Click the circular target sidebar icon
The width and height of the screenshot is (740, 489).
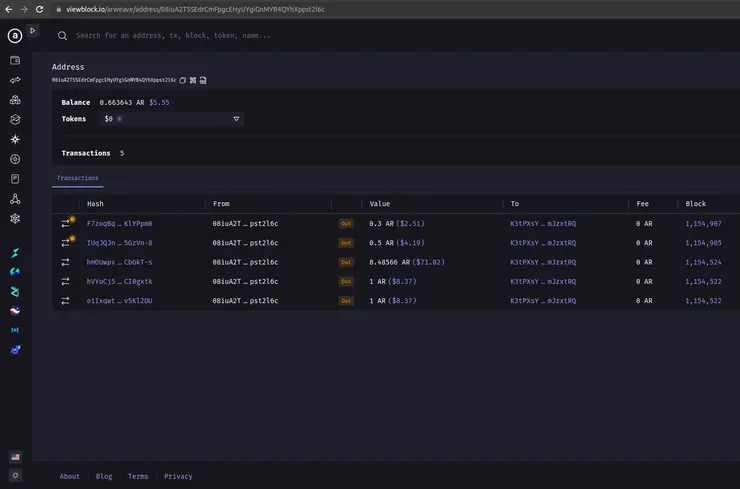(15, 159)
